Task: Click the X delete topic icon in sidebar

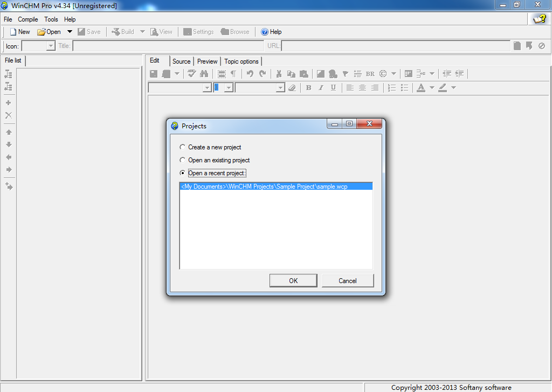Action: 9,115
